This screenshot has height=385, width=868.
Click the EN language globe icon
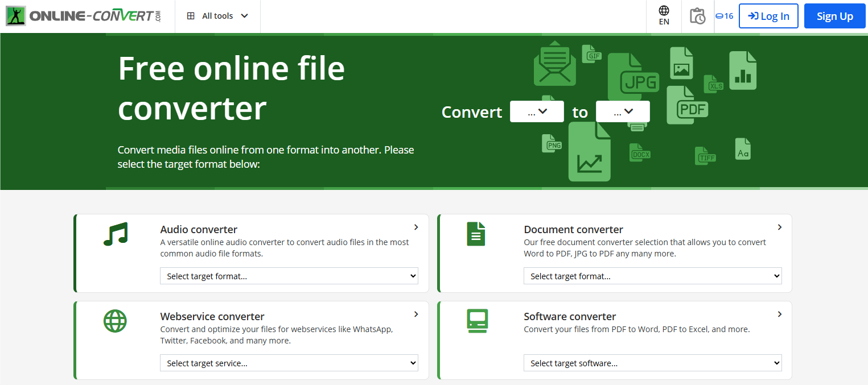pyautogui.click(x=663, y=11)
